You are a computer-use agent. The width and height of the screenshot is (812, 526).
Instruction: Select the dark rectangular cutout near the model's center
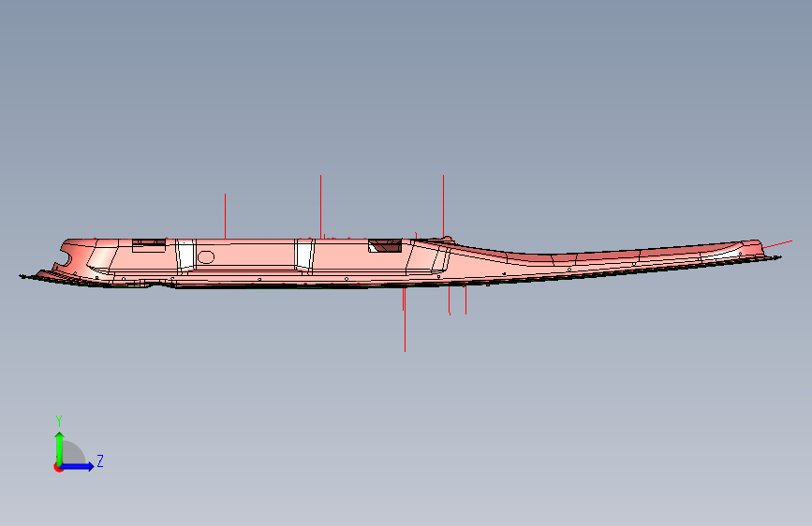[385, 245]
